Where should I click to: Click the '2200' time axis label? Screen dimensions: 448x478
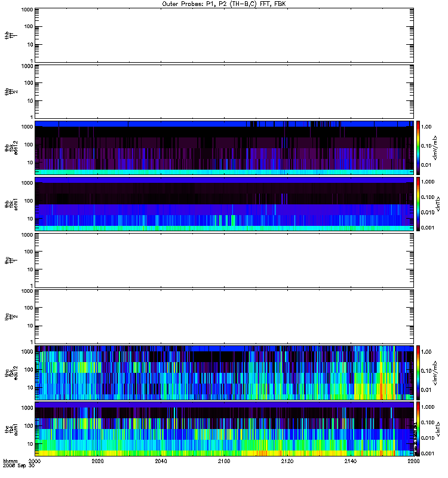[413, 461]
